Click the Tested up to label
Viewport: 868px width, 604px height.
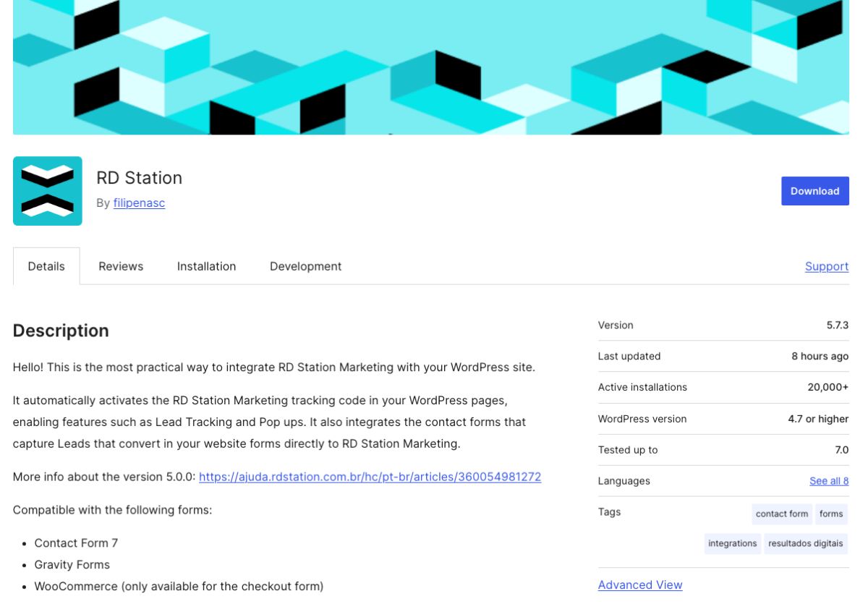coord(628,450)
